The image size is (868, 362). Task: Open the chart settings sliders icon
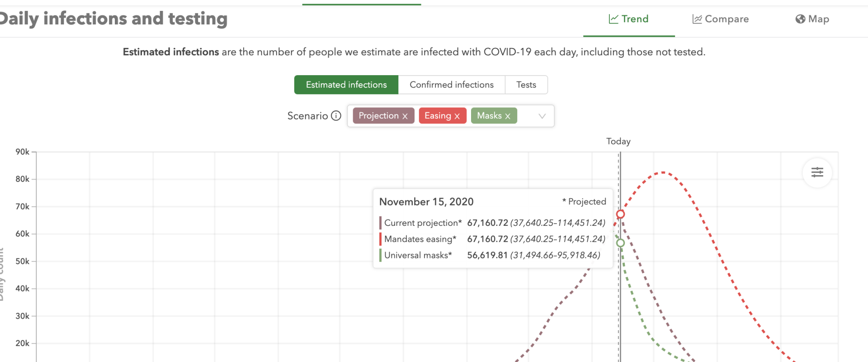point(817,172)
